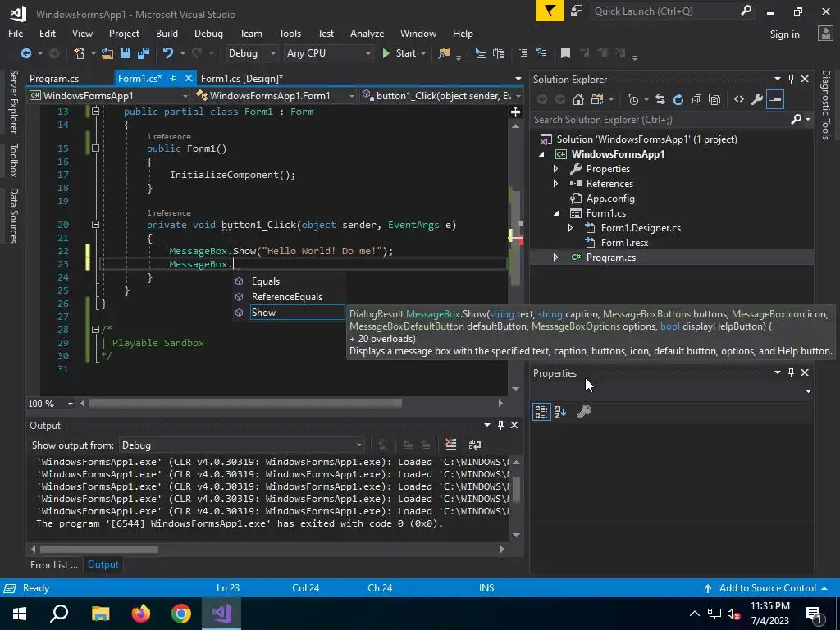Pin the Form1.cs* tab with the pin icon
The width and height of the screenshot is (840, 630).
coord(173,78)
